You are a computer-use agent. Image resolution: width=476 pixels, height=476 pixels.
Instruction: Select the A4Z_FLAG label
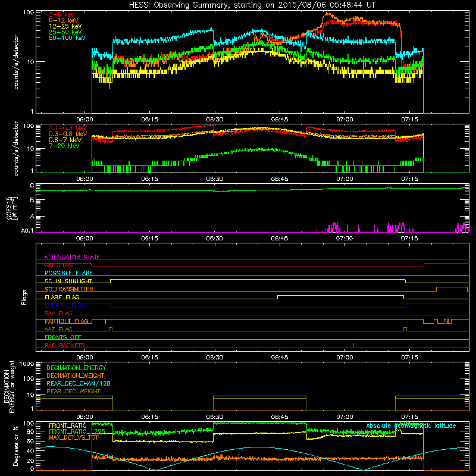tap(58, 330)
